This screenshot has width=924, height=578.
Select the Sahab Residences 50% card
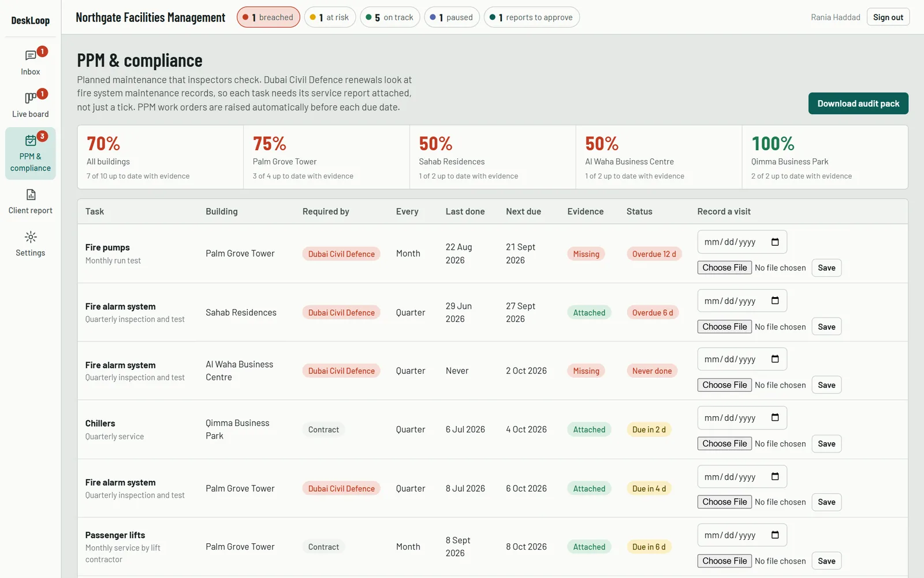point(493,157)
